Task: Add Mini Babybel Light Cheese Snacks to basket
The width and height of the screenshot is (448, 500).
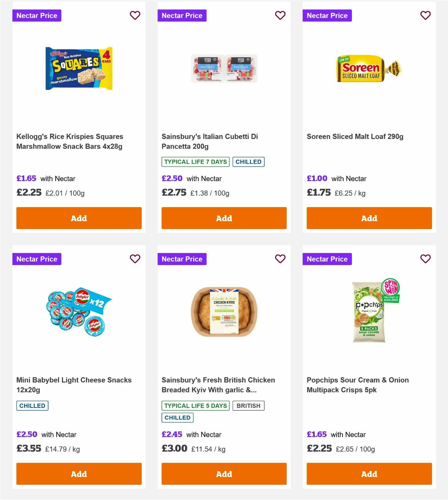Action: [78, 474]
